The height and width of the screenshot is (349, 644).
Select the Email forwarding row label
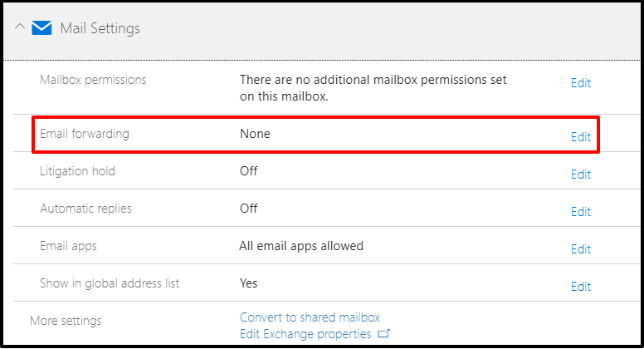pos(85,134)
